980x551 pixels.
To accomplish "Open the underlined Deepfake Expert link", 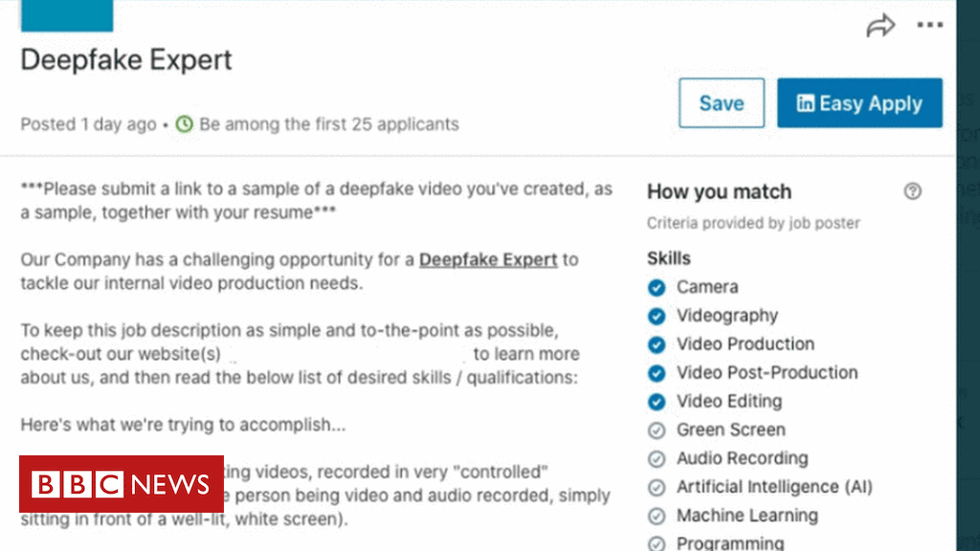I will [x=488, y=259].
